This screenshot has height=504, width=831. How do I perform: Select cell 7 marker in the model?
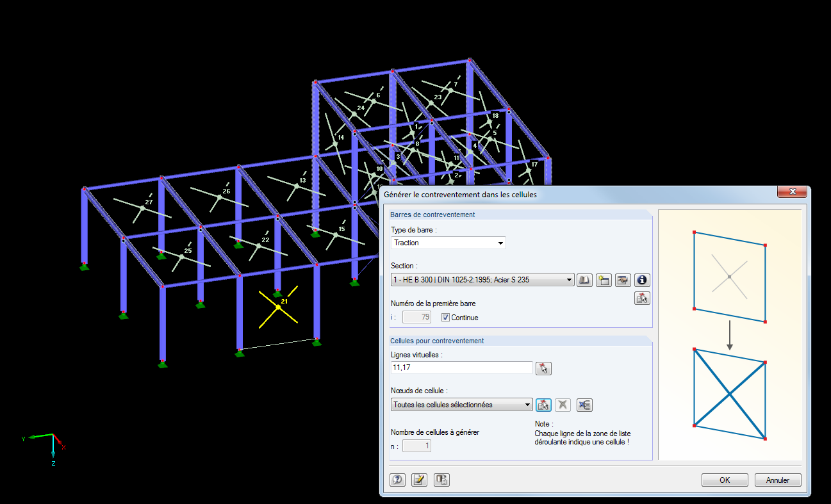point(450,90)
